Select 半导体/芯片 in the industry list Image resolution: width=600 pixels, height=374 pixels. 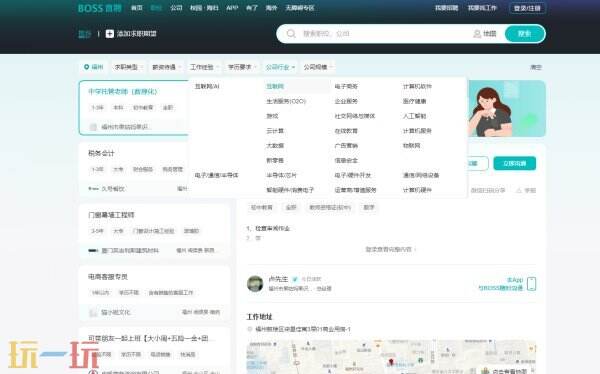pos(281,175)
